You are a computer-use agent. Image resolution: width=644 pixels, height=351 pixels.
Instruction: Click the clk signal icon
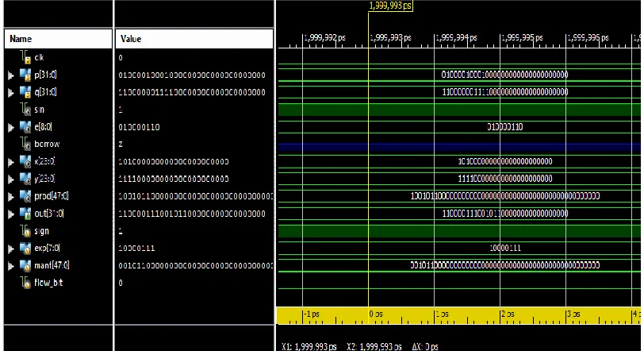click(25, 57)
